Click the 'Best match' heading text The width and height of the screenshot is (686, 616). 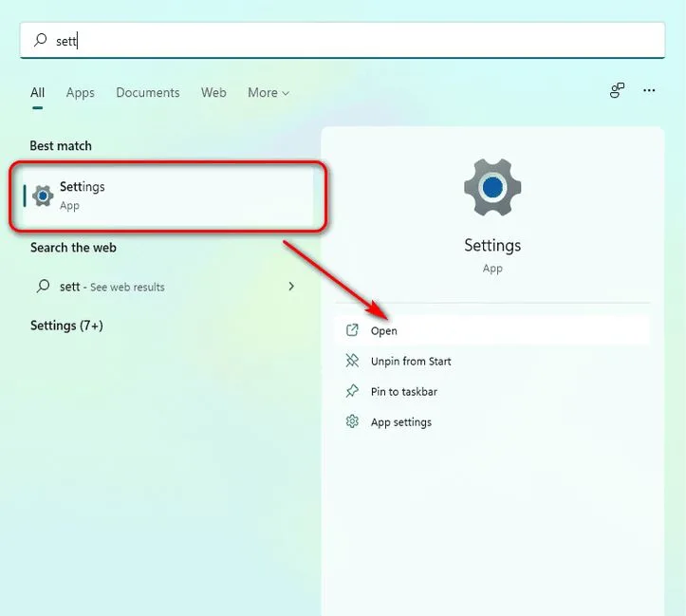(x=61, y=145)
